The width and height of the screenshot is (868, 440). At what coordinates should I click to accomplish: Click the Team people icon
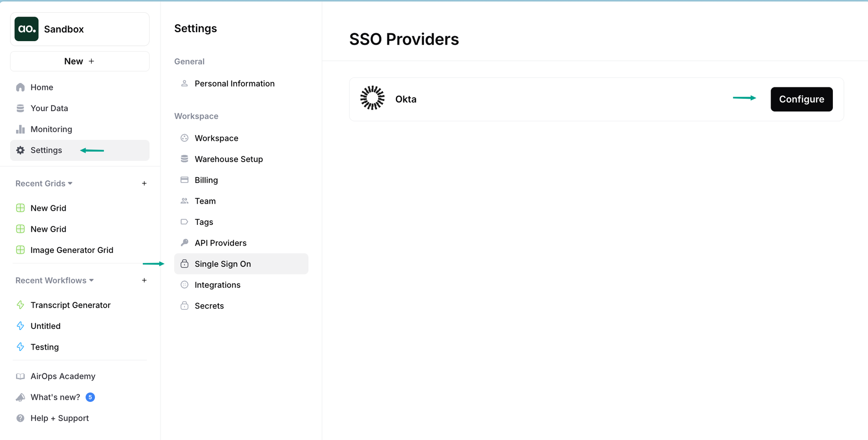184,201
